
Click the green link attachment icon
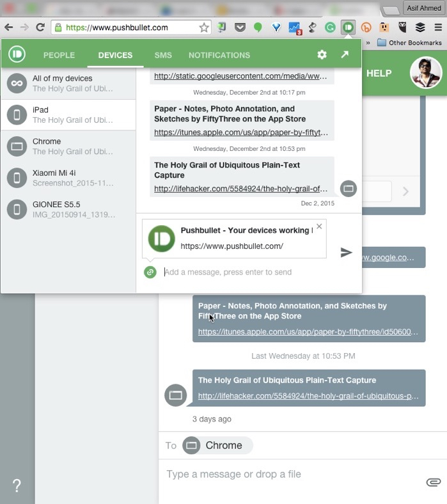[x=150, y=272]
